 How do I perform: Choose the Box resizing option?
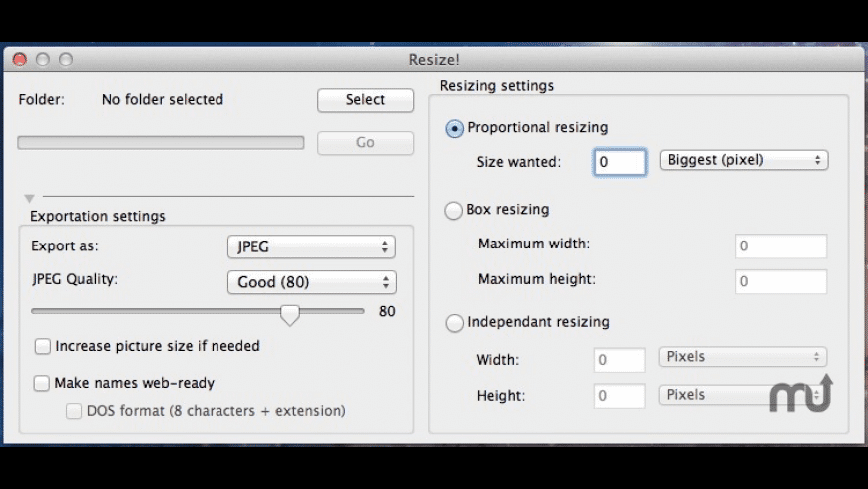click(x=455, y=211)
